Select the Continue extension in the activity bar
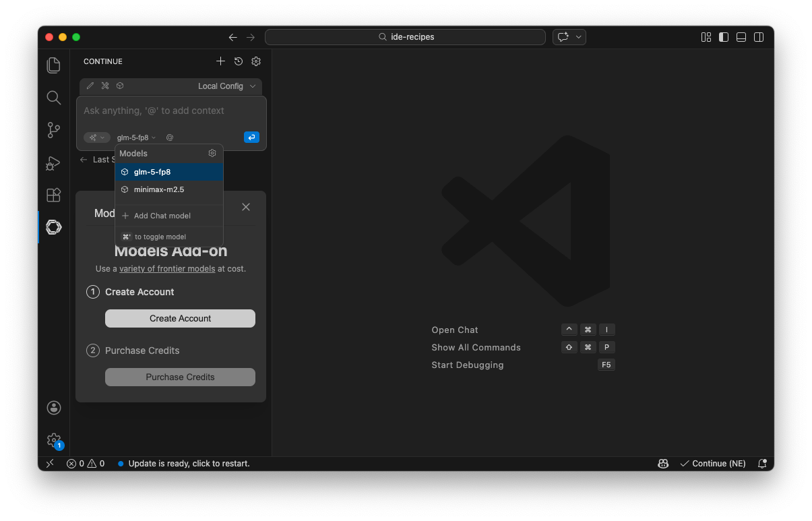Image resolution: width=812 pixels, height=521 pixels. [x=53, y=227]
